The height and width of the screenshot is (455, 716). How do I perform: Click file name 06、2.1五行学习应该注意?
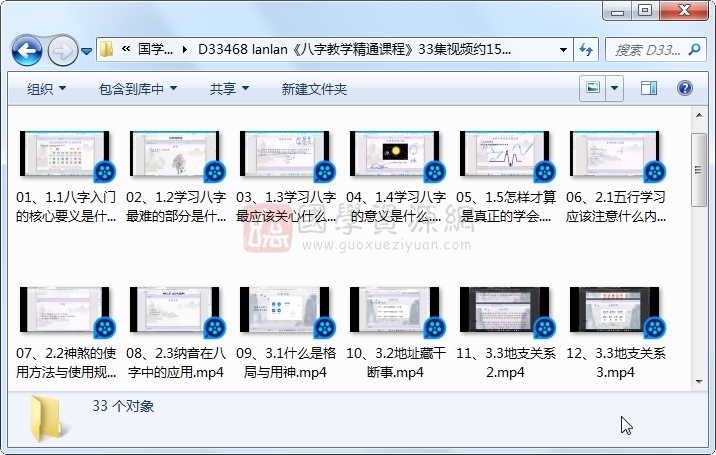(616, 206)
